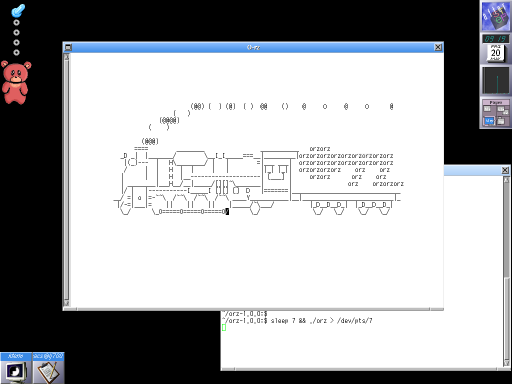512x384 pixels.
Task: Switch to the highlighted blue desk in Pager
Action: (489, 121)
